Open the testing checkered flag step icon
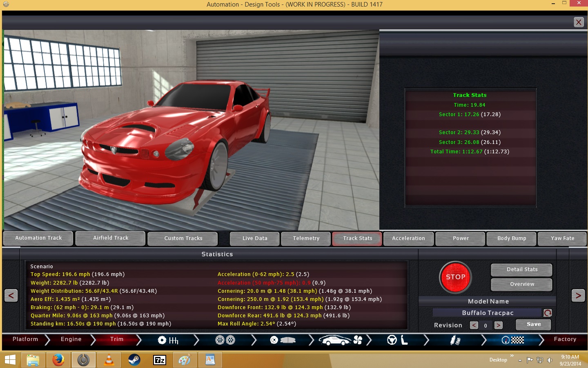This screenshot has height=368, width=588. coord(512,340)
